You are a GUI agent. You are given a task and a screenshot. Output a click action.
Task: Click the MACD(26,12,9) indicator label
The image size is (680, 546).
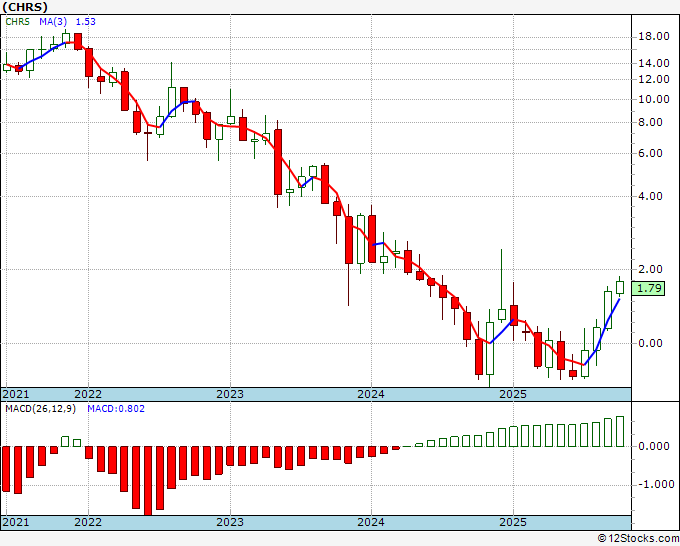40,409
